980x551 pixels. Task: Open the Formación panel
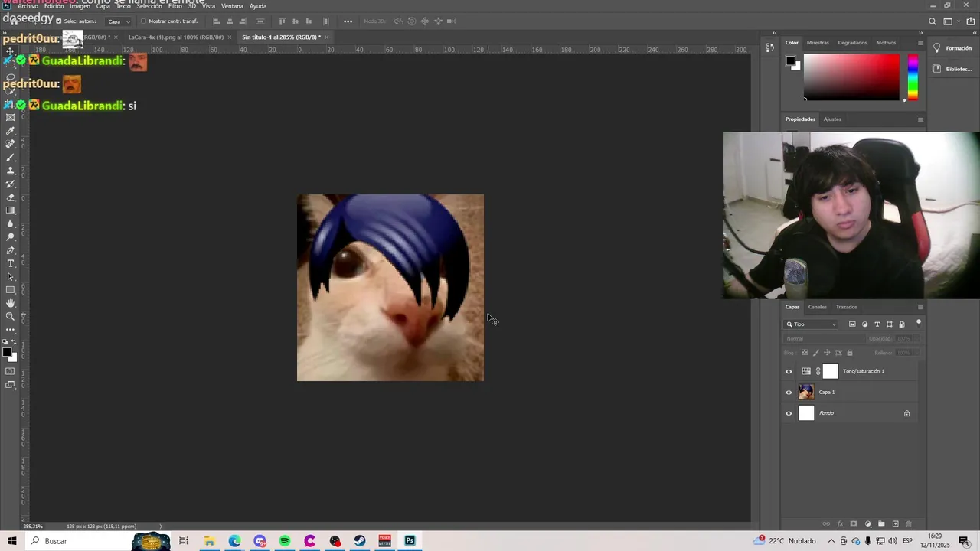pyautogui.click(x=952, y=48)
